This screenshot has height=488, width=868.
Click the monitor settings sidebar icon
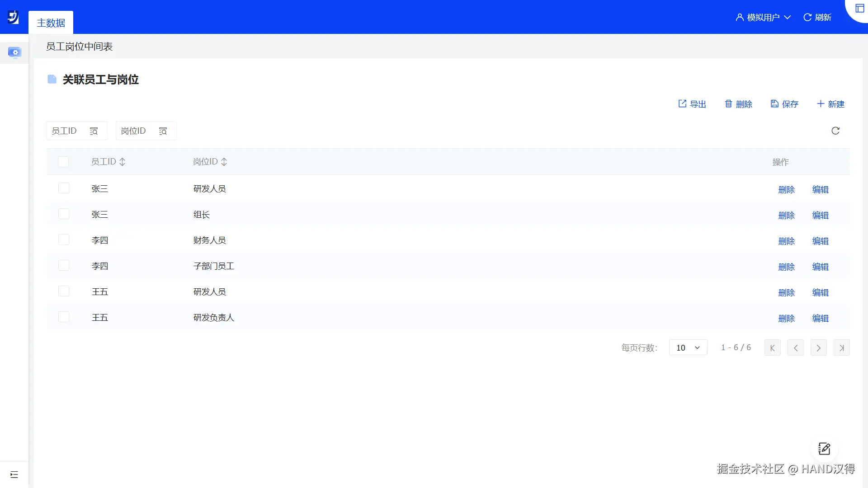14,53
